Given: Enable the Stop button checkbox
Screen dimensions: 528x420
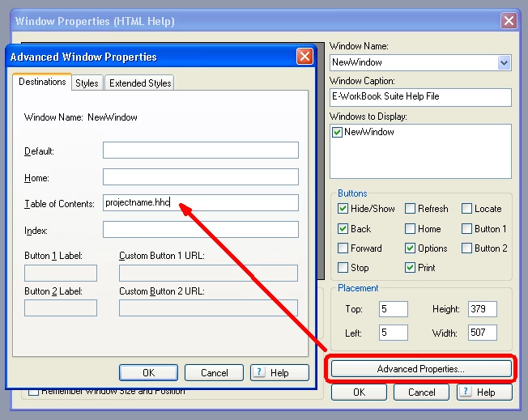Looking at the screenshot, I should tap(343, 268).
